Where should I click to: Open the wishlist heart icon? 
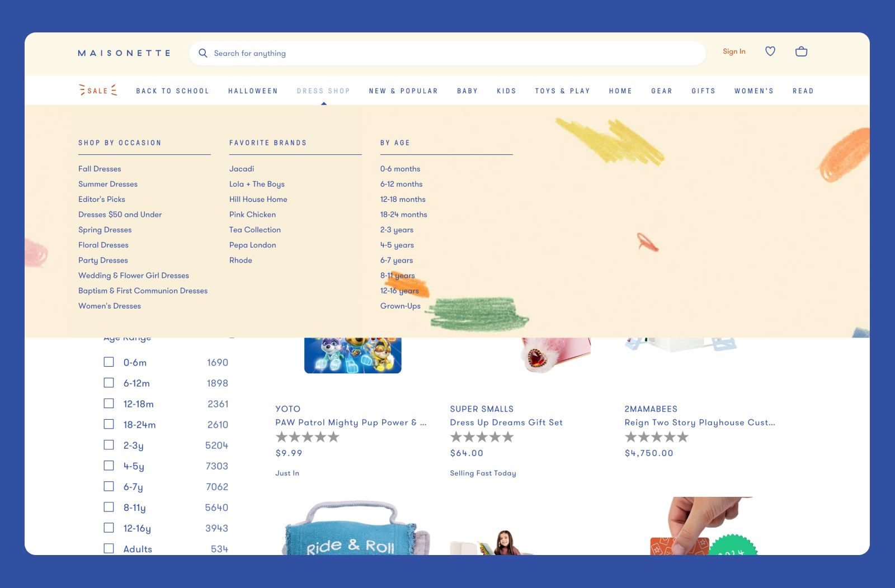(x=770, y=51)
